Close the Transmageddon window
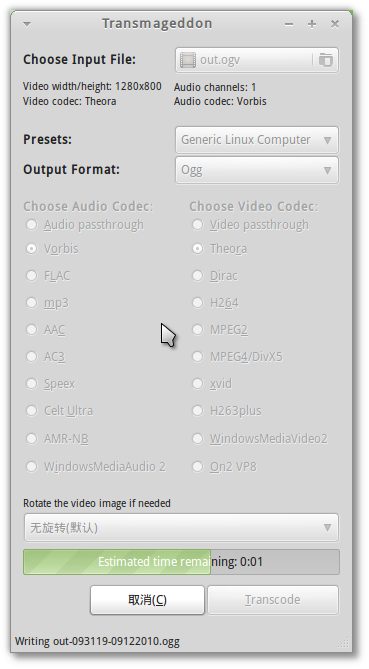Image resolution: width=369 pixels, height=669 pixels. (x=335, y=24)
